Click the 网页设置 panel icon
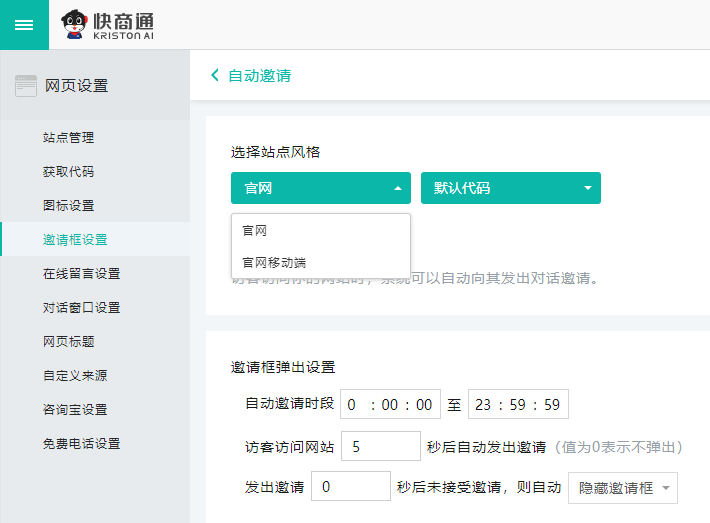This screenshot has width=710, height=523. point(26,86)
